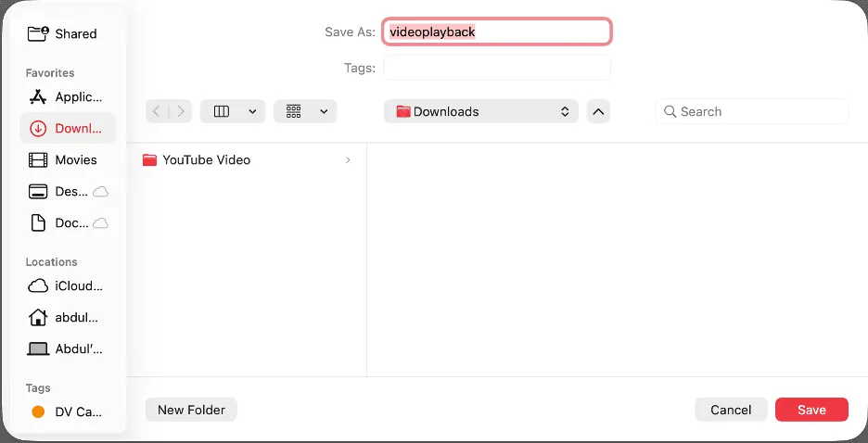Viewport: 868px width, 443px height.
Task: Open the abdul home folder location
Action: point(67,318)
